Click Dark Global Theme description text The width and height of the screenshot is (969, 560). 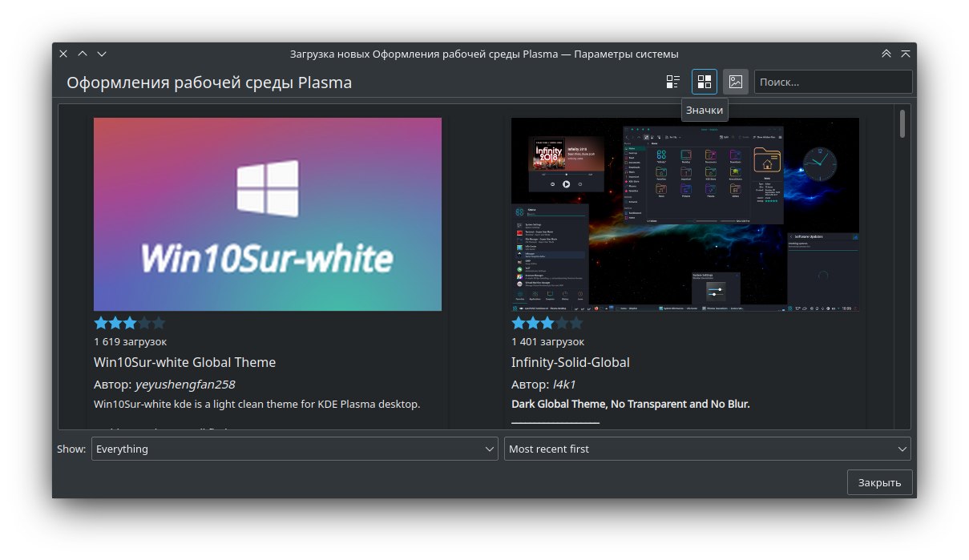630,404
